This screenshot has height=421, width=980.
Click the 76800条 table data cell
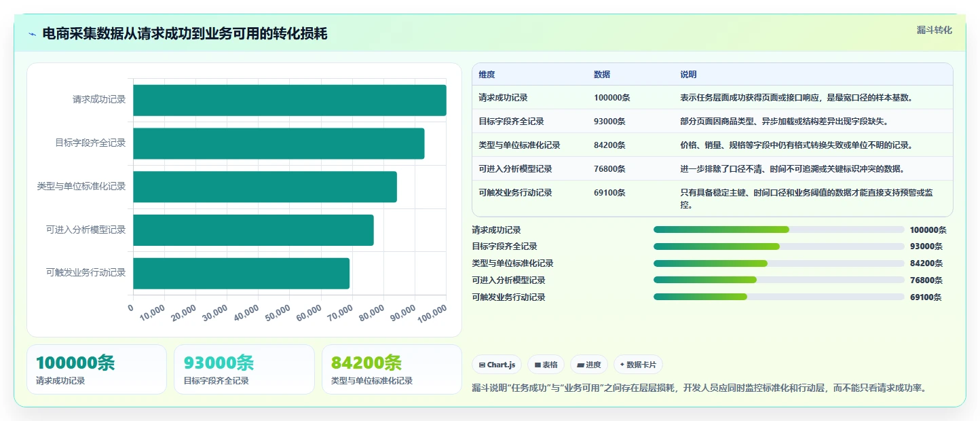[609, 169]
